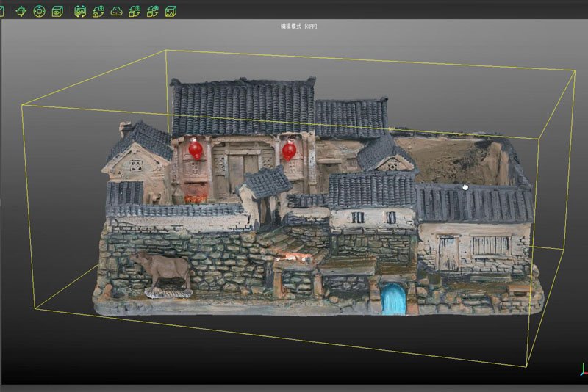Select the circular target view icon
Screen dimensions: 588x392
(x=39, y=12)
